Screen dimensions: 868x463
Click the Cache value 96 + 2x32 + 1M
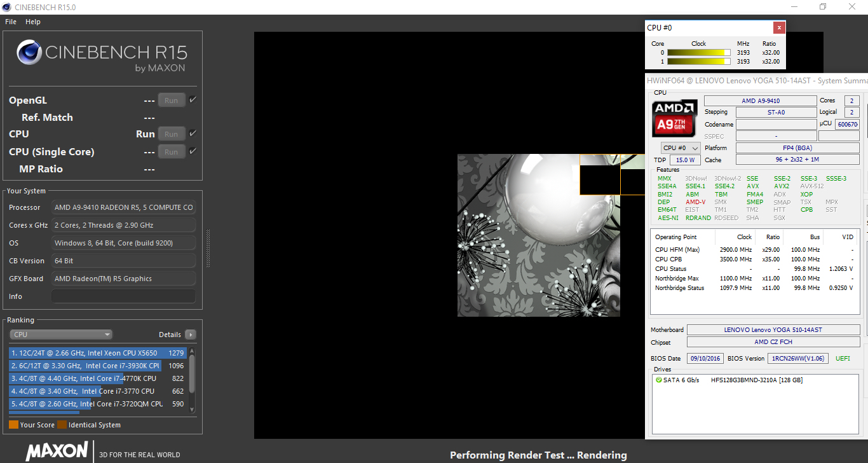797,160
